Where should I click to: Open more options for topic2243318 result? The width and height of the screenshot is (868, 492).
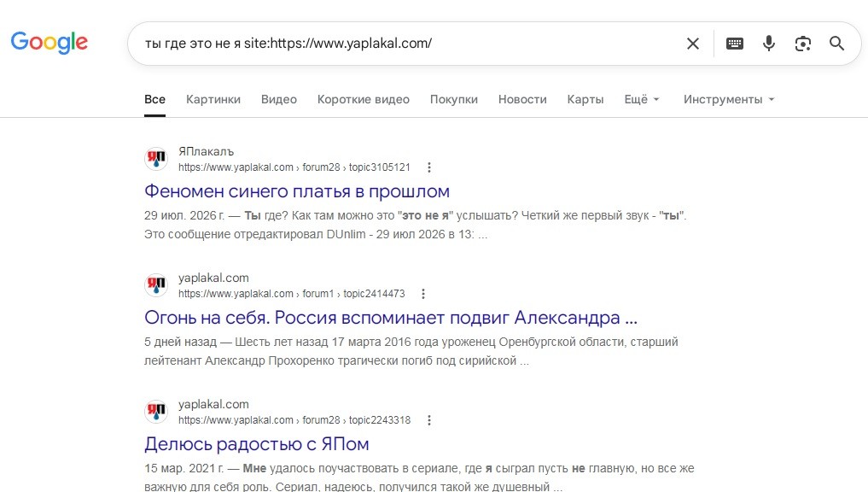click(x=429, y=420)
